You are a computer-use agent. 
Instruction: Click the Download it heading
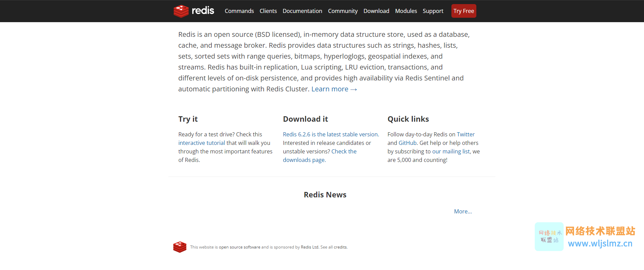305,119
